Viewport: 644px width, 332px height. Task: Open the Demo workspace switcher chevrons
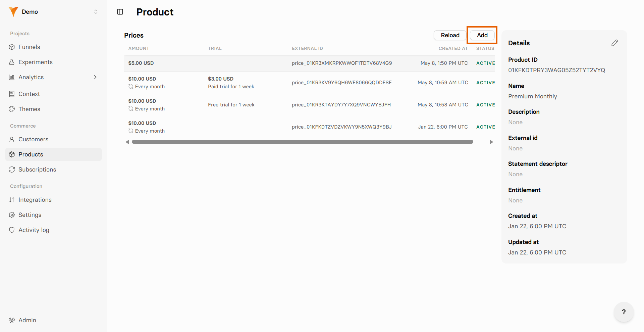[x=96, y=12]
